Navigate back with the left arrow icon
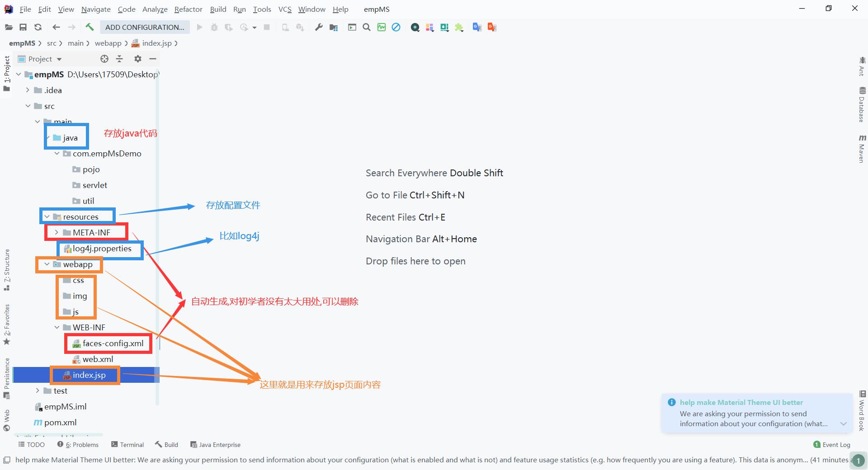 (56, 27)
